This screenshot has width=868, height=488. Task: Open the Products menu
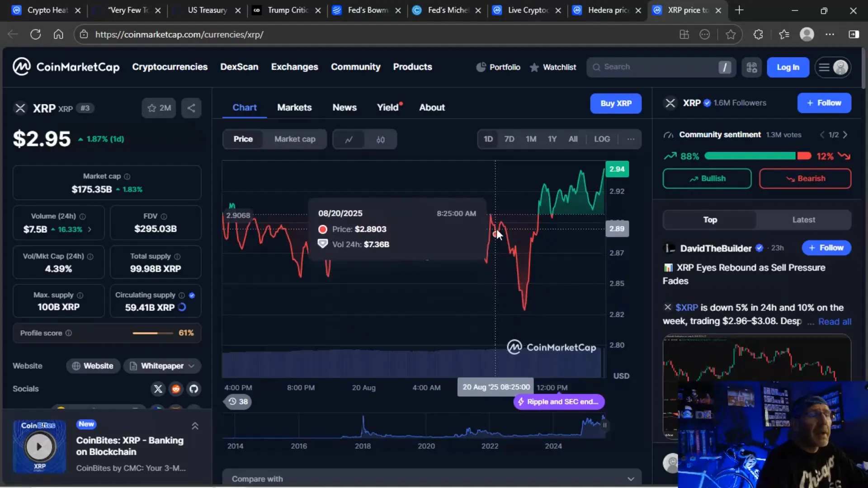click(412, 67)
